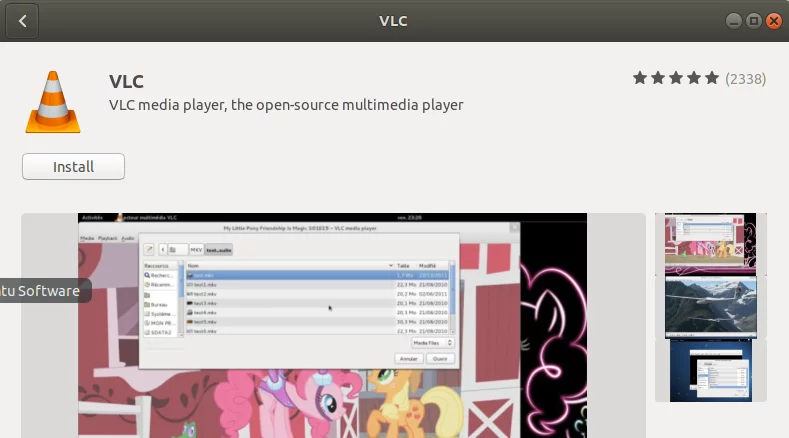Maximize the Ubuntu Software window
Viewport: 789px width, 438px height.
(x=754, y=21)
